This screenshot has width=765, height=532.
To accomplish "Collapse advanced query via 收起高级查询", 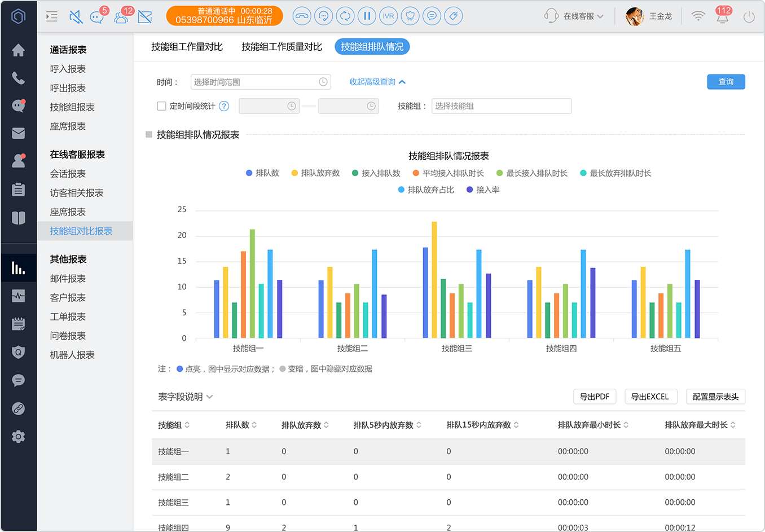I will (377, 82).
